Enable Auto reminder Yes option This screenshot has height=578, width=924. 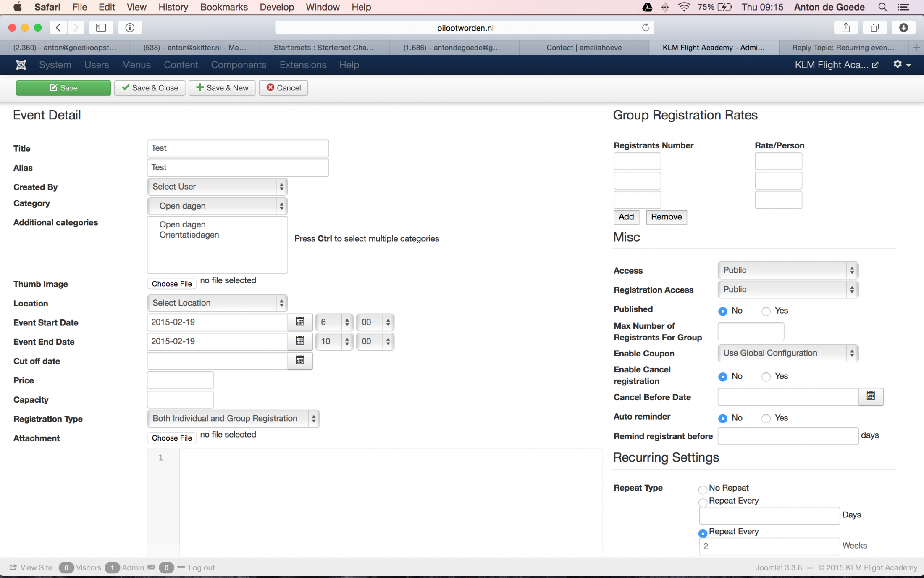pyautogui.click(x=766, y=418)
